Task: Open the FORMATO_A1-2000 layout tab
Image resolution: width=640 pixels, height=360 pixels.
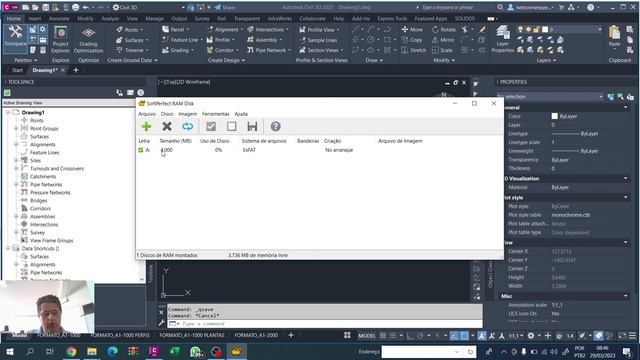Action: coord(256,335)
